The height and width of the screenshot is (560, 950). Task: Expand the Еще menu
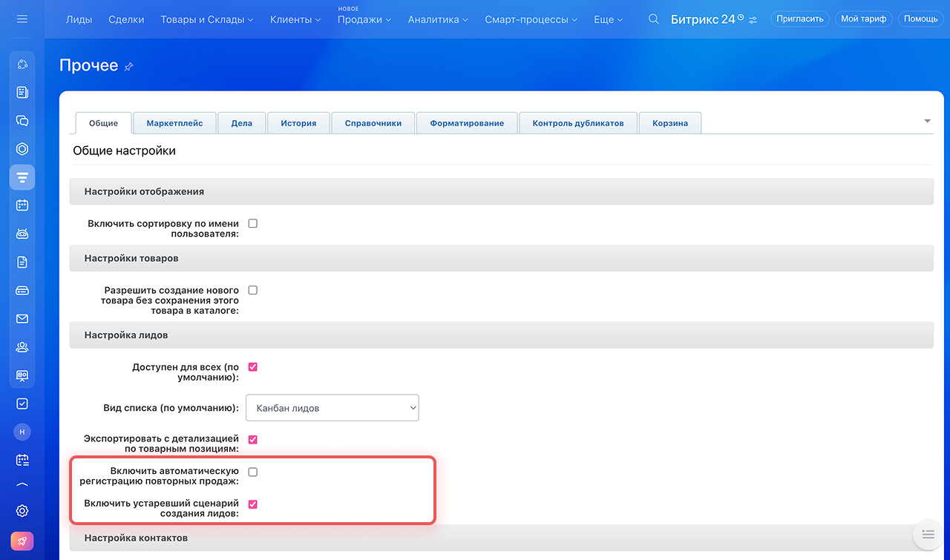609,19
